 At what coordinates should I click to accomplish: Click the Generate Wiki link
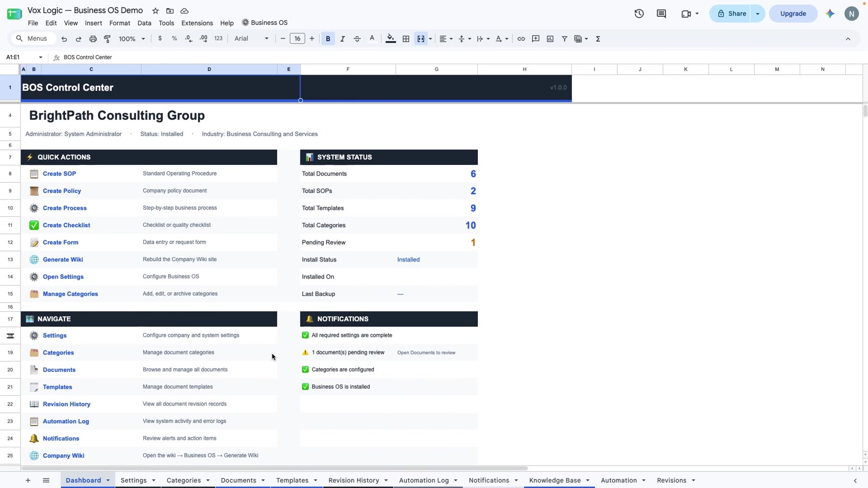(63, 260)
